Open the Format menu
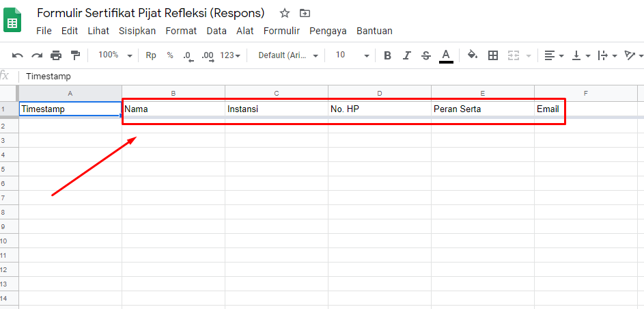644x309 pixels. [181, 31]
